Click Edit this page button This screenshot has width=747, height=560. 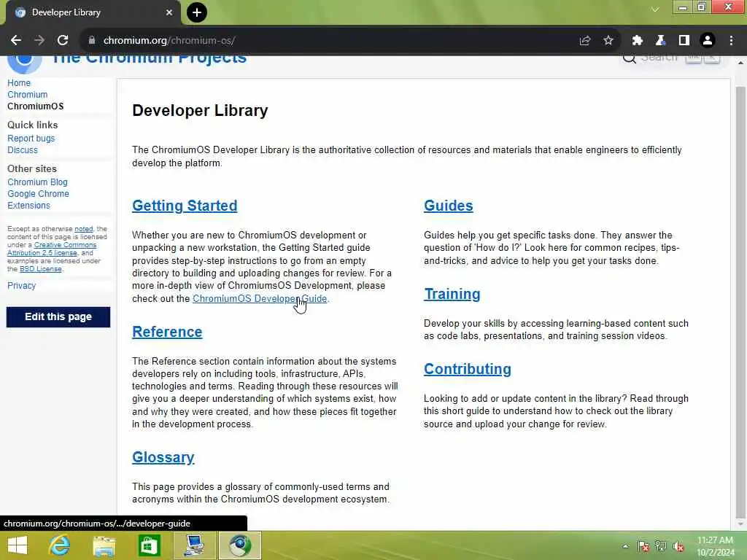point(58,317)
